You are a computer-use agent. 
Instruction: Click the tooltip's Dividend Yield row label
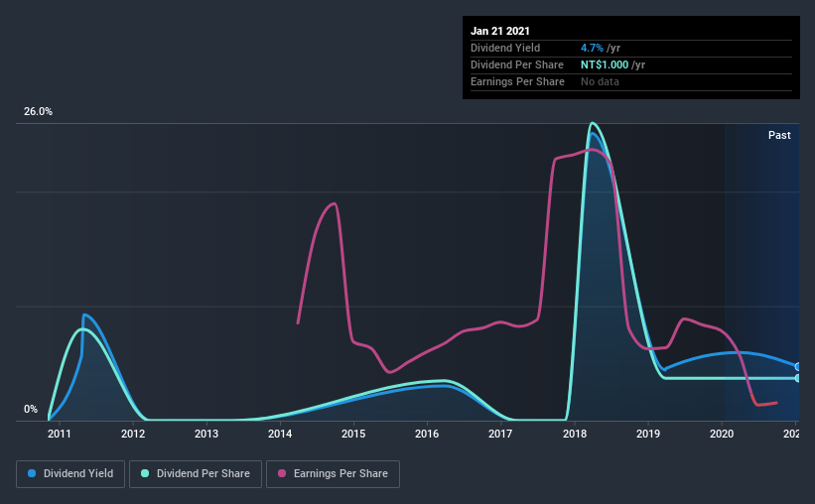tap(505, 48)
